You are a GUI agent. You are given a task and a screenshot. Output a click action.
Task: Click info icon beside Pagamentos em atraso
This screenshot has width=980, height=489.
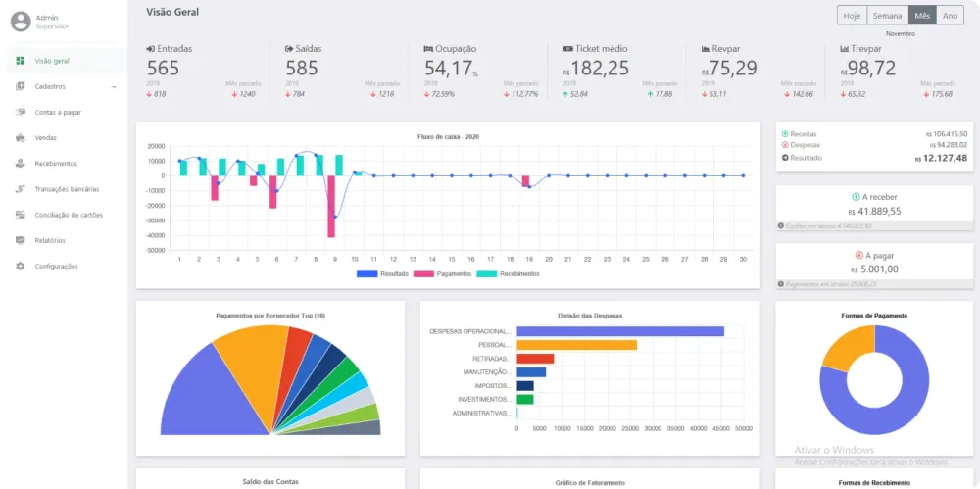[x=781, y=284]
